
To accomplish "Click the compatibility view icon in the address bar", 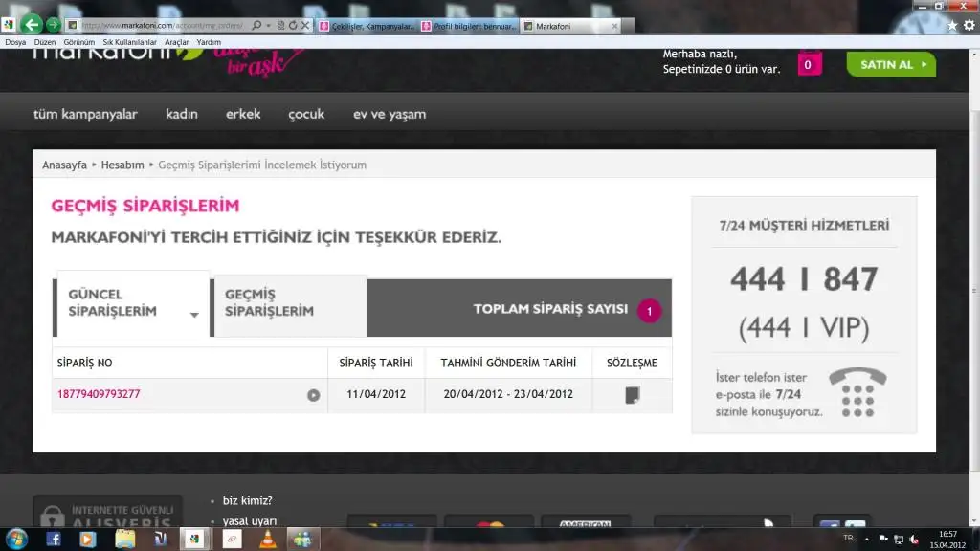I will click(x=280, y=26).
